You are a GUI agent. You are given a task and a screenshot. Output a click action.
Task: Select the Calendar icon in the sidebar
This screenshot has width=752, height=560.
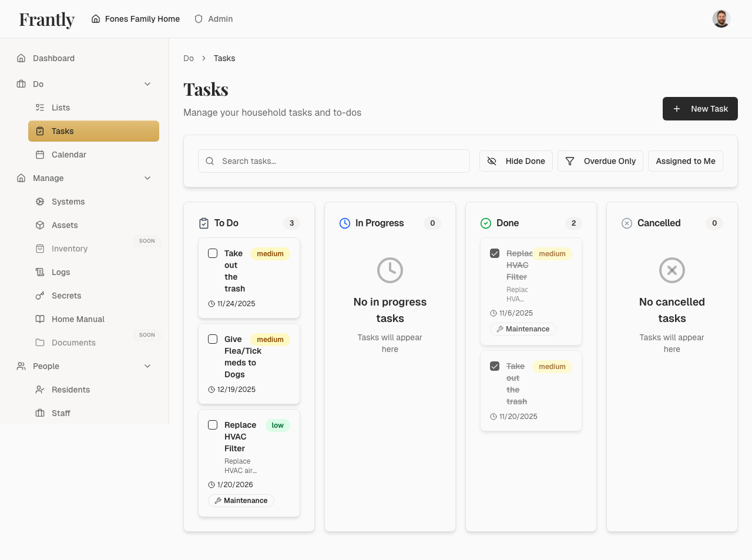[x=39, y=155]
